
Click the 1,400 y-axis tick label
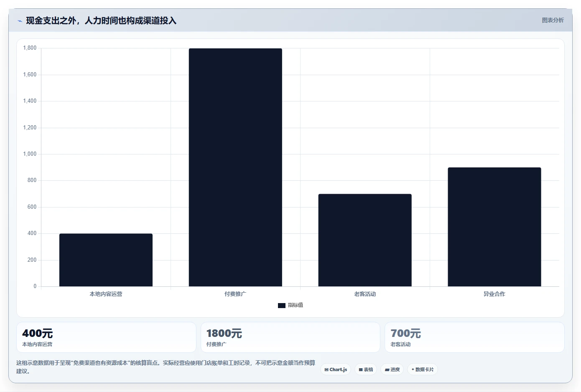(30, 101)
